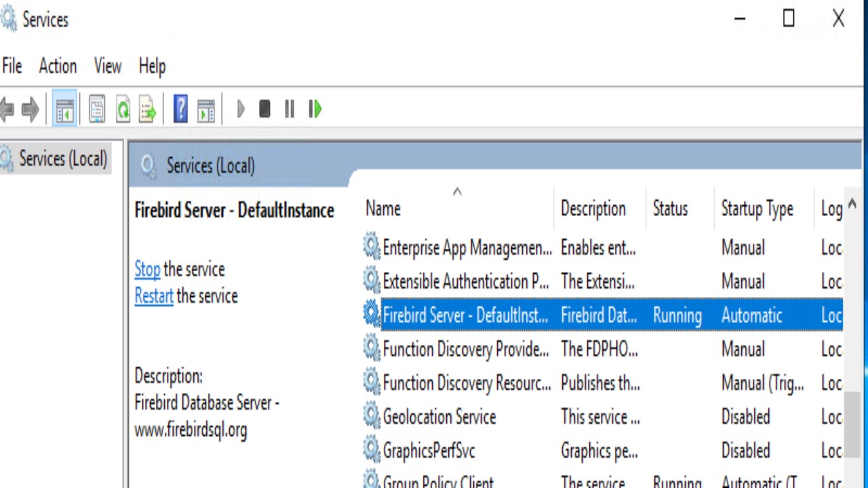Select the Function Discovery Provide... service
The width and height of the screenshot is (868, 488).
pyautogui.click(x=466, y=349)
